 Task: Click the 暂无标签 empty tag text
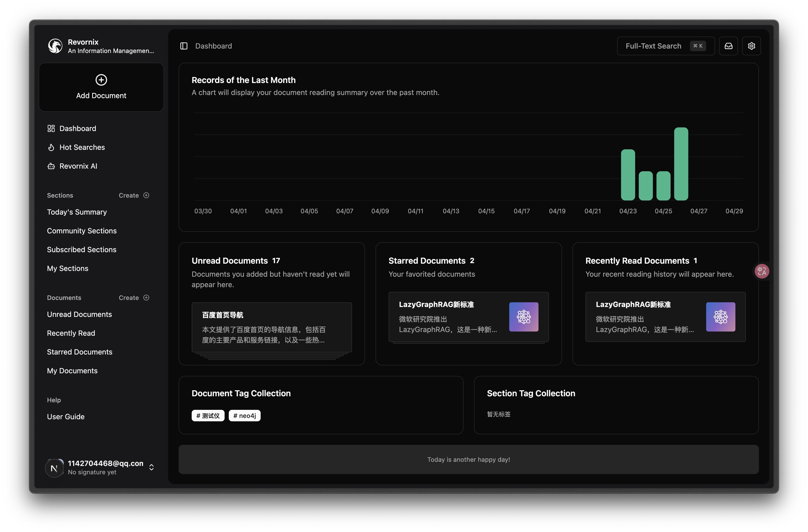coord(499,414)
